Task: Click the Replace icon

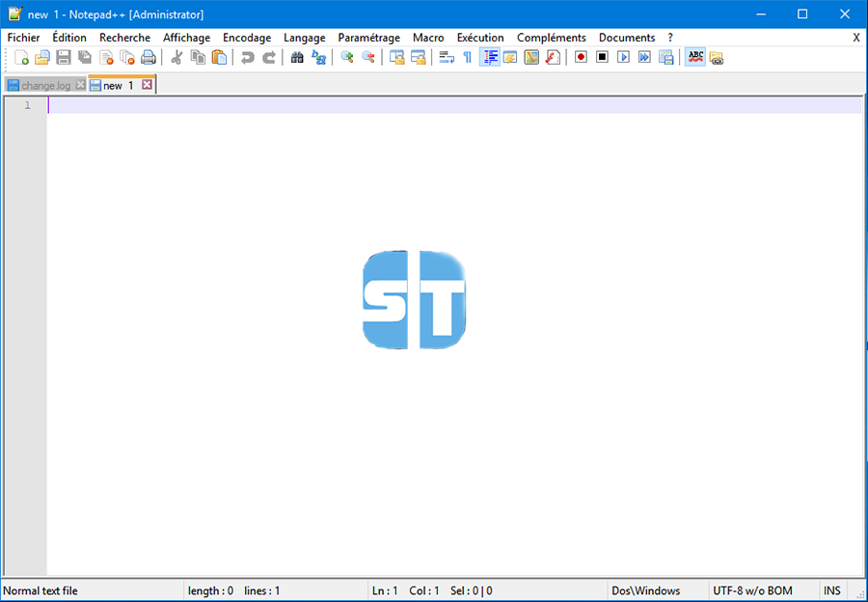Action: 318,57
